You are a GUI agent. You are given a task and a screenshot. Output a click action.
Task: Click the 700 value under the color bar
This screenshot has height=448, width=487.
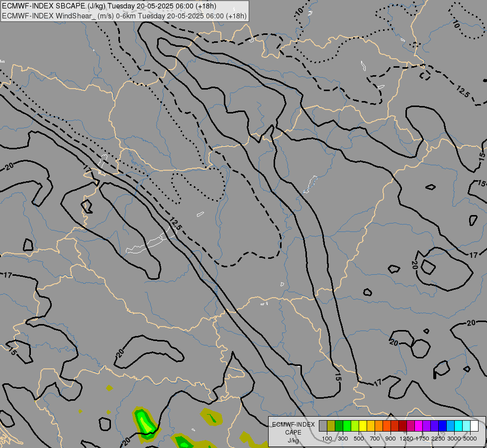[375, 439]
